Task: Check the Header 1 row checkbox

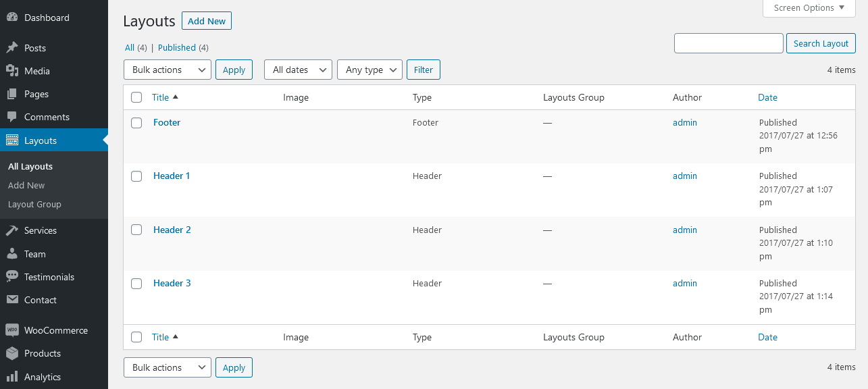Action: pos(136,176)
